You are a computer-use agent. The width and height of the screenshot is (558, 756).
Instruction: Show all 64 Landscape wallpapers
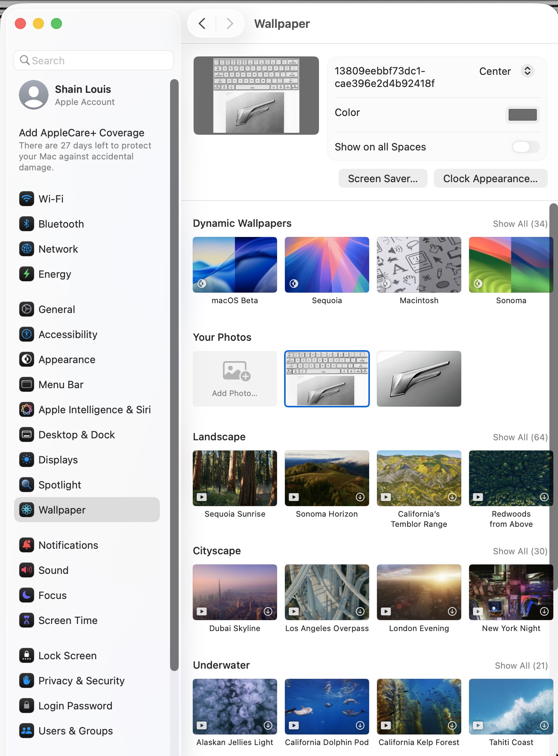520,437
